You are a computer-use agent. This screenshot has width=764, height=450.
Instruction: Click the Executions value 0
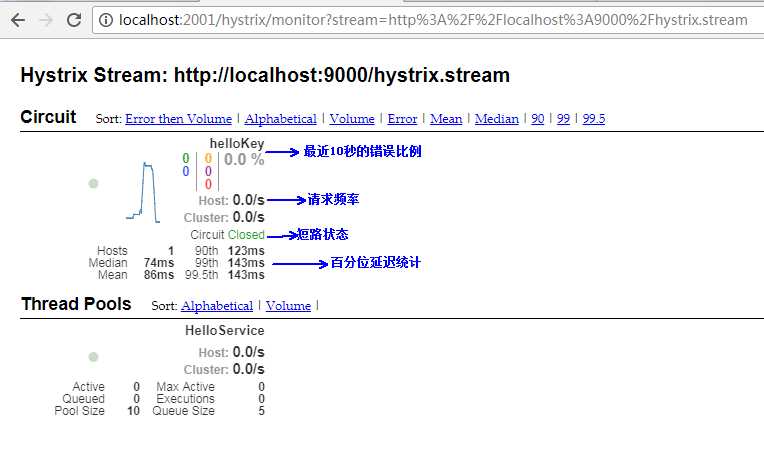[x=262, y=399]
